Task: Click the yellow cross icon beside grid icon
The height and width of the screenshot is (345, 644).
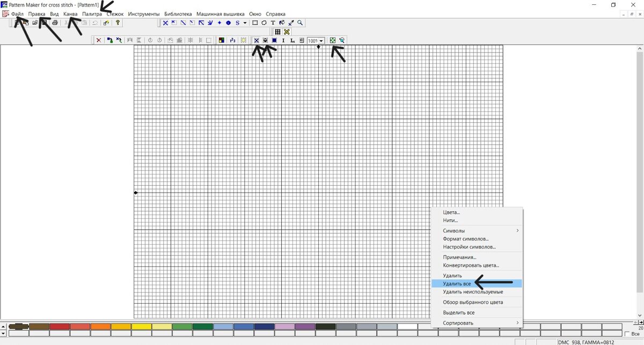Action: click(x=287, y=32)
